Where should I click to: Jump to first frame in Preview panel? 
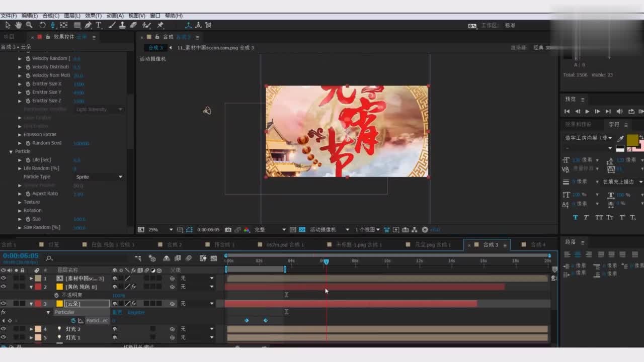tap(567, 112)
